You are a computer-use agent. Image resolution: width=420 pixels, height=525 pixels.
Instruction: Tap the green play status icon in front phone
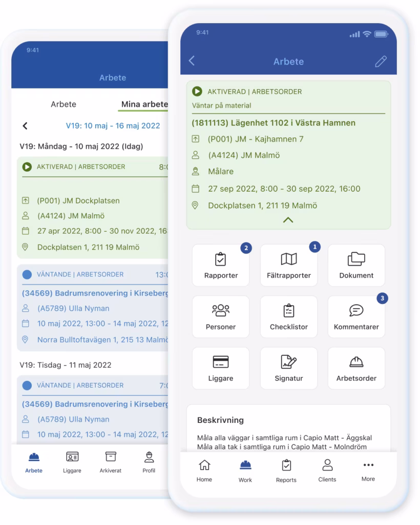tap(197, 91)
